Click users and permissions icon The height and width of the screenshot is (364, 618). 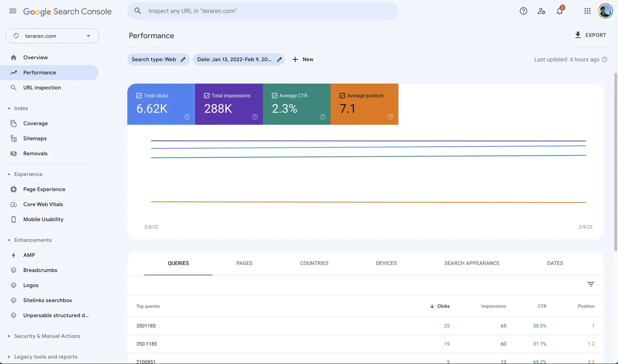click(541, 11)
